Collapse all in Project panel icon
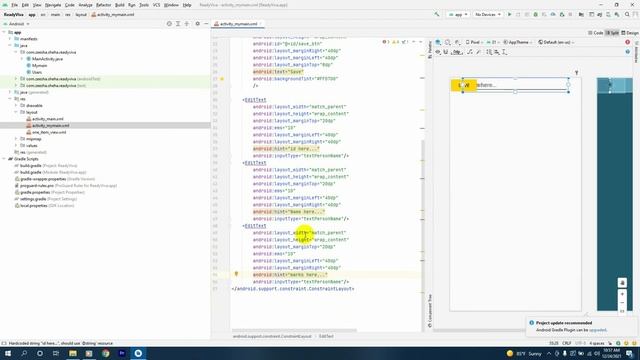The image size is (640, 360). (x=187, y=24)
